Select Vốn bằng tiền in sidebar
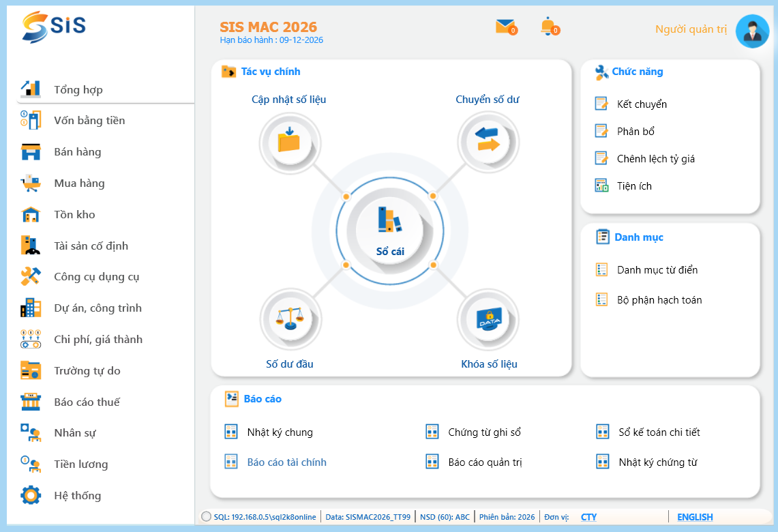This screenshot has height=532, width=778. pyautogui.click(x=89, y=121)
